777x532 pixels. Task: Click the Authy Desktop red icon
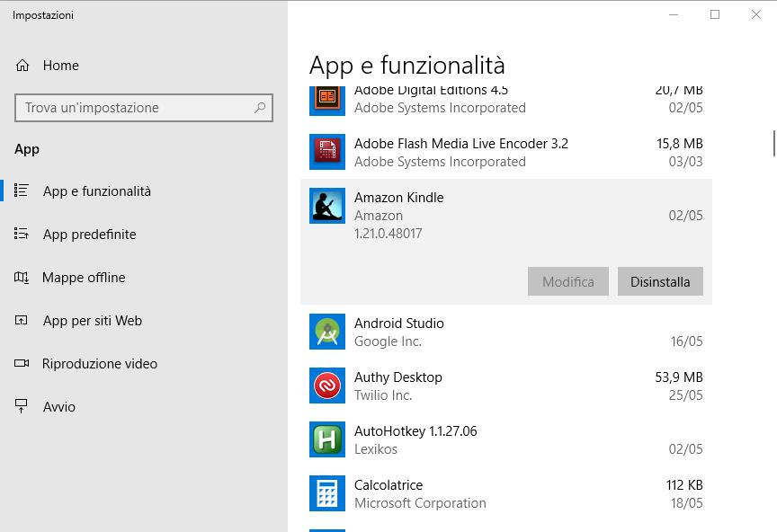pos(327,386)
